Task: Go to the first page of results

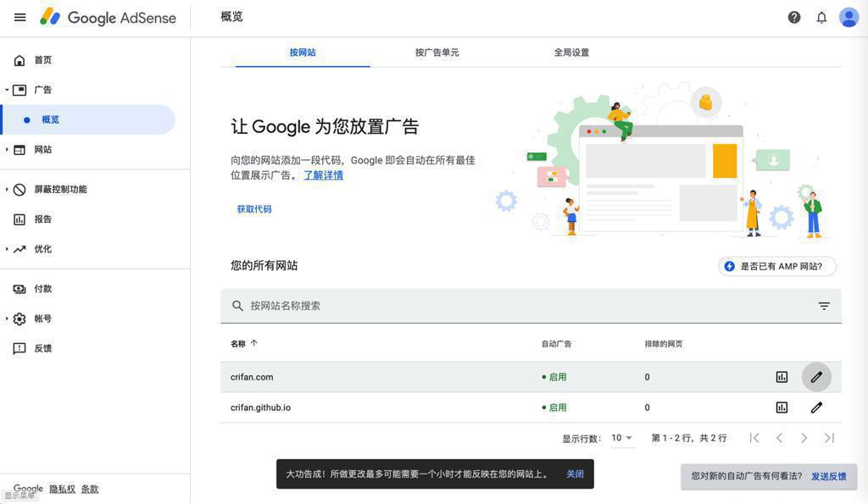Action: click(754, 438)
